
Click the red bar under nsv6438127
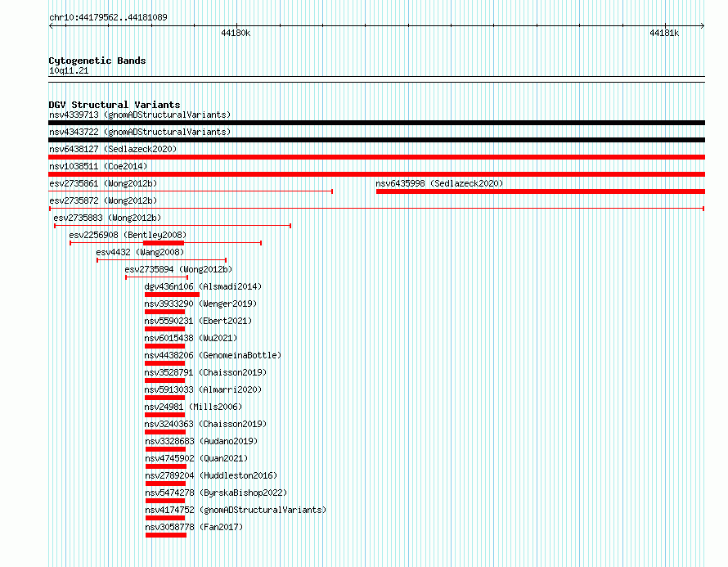[376, 157]
